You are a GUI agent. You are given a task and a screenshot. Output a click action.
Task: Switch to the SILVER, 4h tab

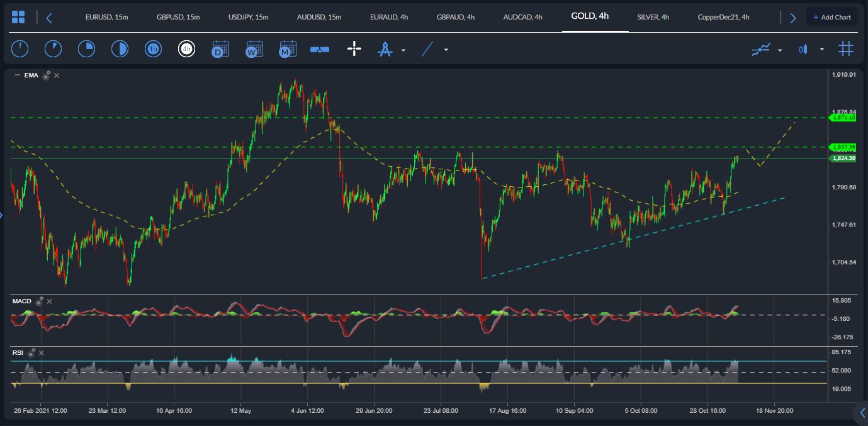(653, 17)
